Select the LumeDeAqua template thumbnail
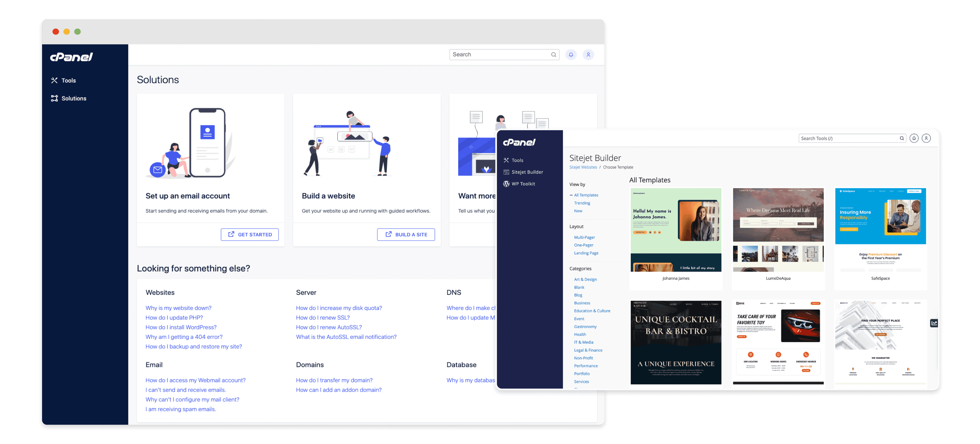 [778, 230]
